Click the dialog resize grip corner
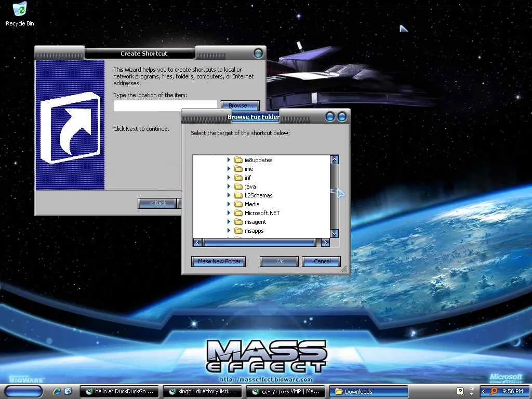This screenshot has width=532, height=399. coord(344,270)
